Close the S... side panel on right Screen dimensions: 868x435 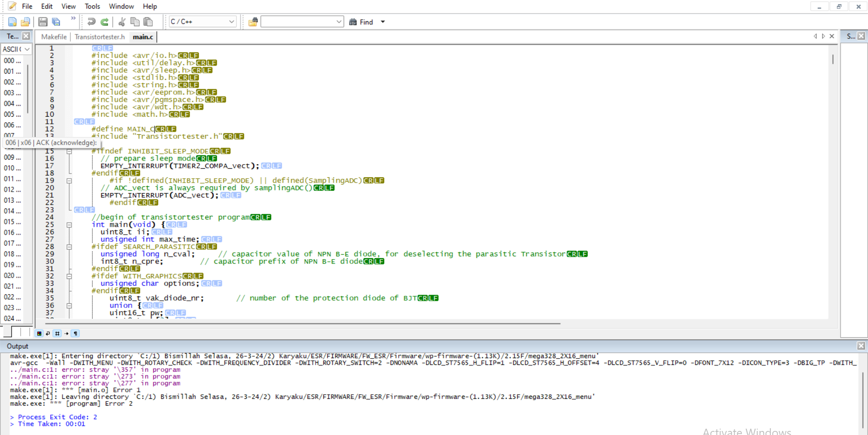[861, 36]
